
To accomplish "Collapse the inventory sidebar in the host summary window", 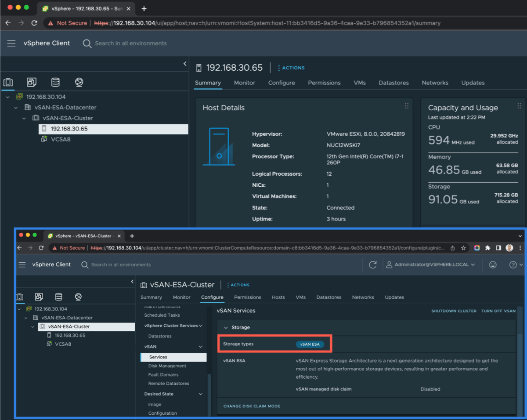I will point(185,64).
